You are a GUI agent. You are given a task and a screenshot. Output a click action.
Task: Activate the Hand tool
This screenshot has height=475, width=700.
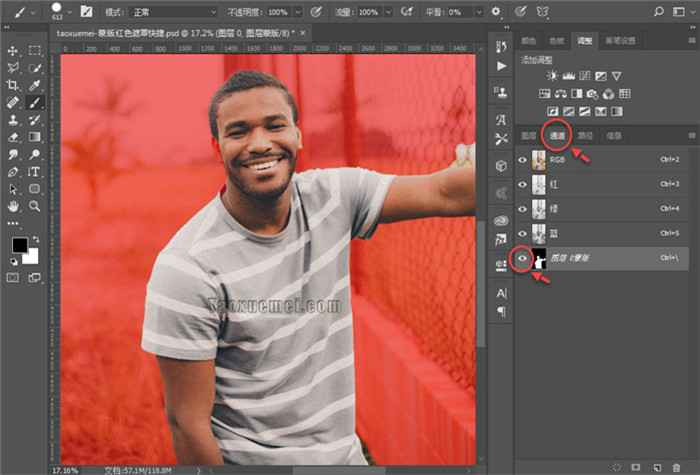point(13,205)
